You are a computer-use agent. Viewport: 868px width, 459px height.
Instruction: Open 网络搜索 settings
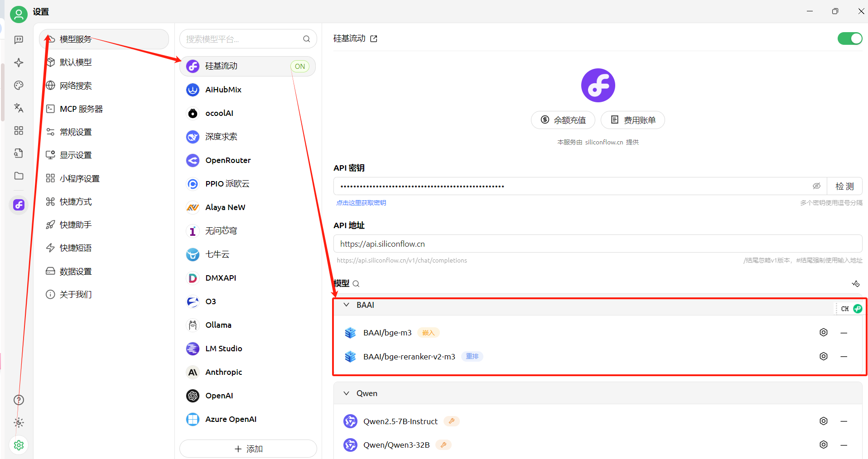tap(104, 86)
